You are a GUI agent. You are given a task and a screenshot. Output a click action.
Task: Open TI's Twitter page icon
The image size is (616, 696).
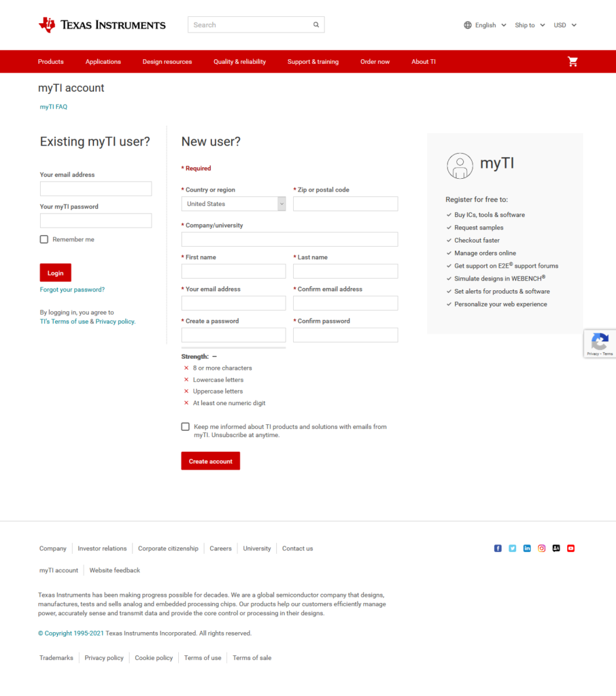(513, 549)
